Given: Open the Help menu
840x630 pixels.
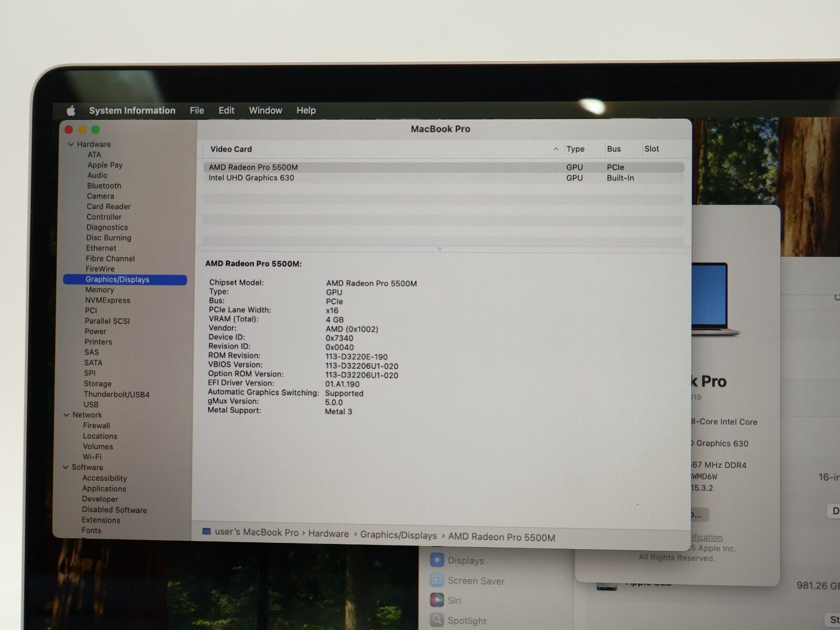Looking at the screenshot, I should [306, 111].
